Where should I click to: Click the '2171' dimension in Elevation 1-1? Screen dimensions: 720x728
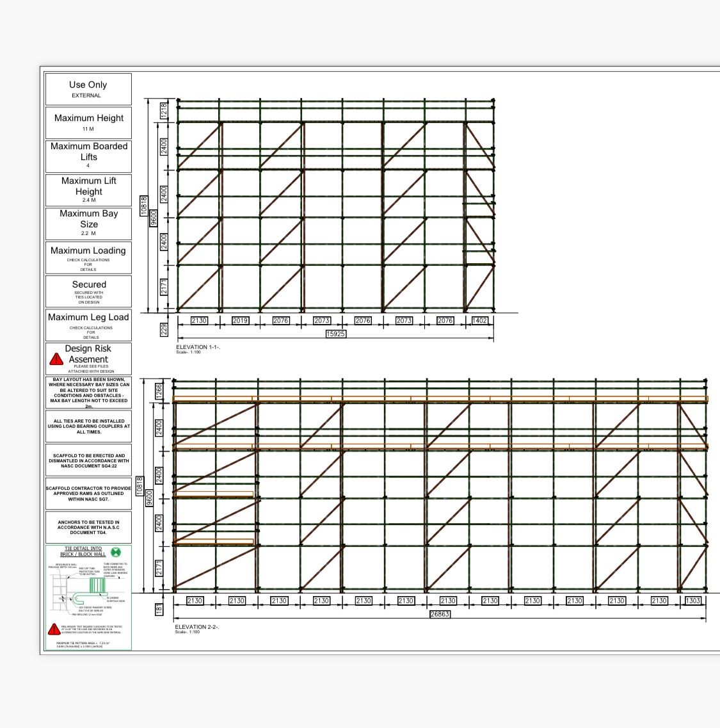point(164,287)
